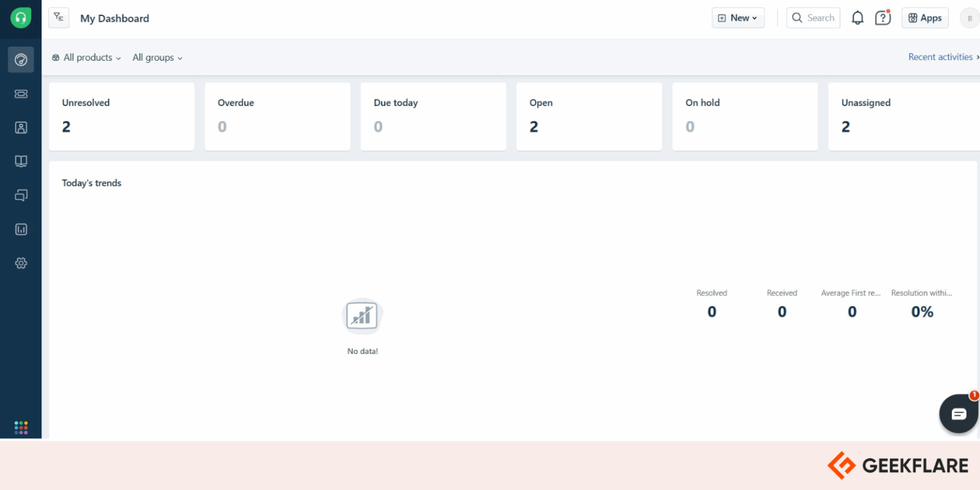Image resolution: width=980 pixels, height=490 pixels.
Task: Open the Freshworks app switcher grid
Action: [x=21, y=427]
